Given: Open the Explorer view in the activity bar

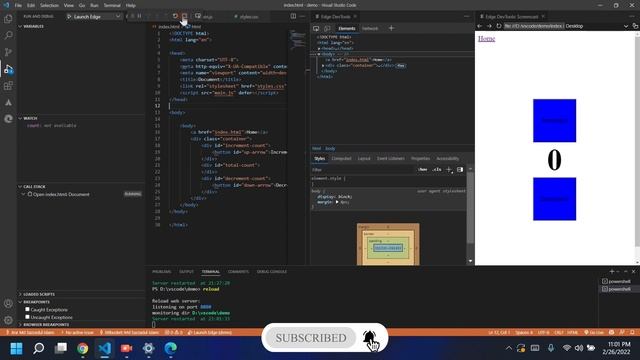Looking at the screenshot, I should [8, 19].
